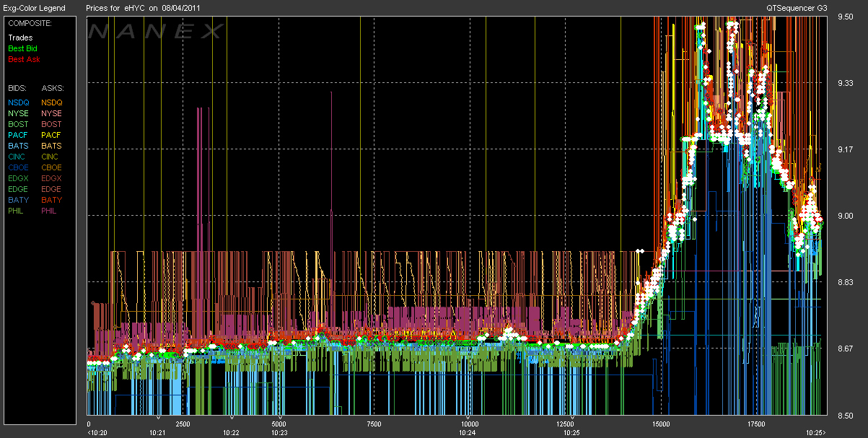This screenshot has width=868, height=438.
Task: Click the green Best Bid legend entry
Action: [22, 48]
